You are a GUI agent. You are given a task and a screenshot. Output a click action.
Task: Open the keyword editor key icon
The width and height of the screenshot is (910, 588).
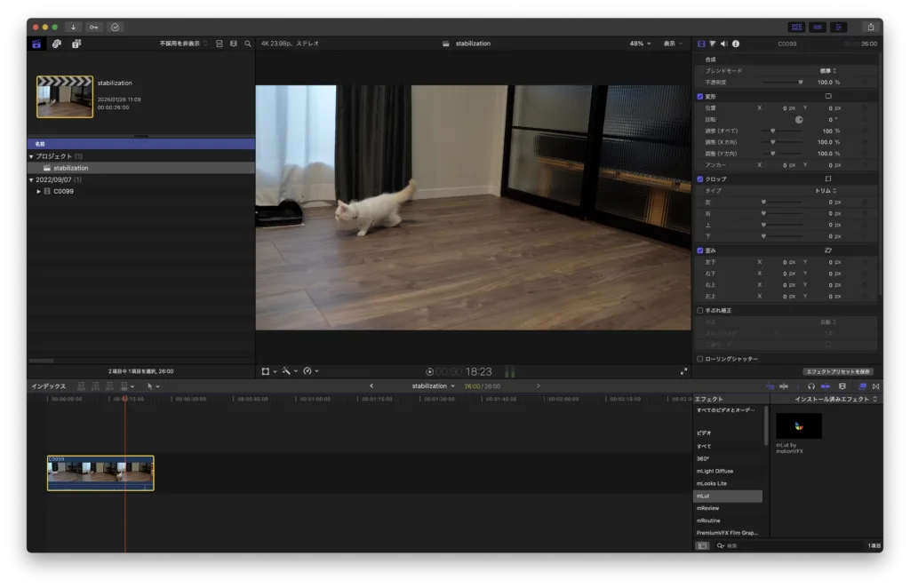(94, 27)
